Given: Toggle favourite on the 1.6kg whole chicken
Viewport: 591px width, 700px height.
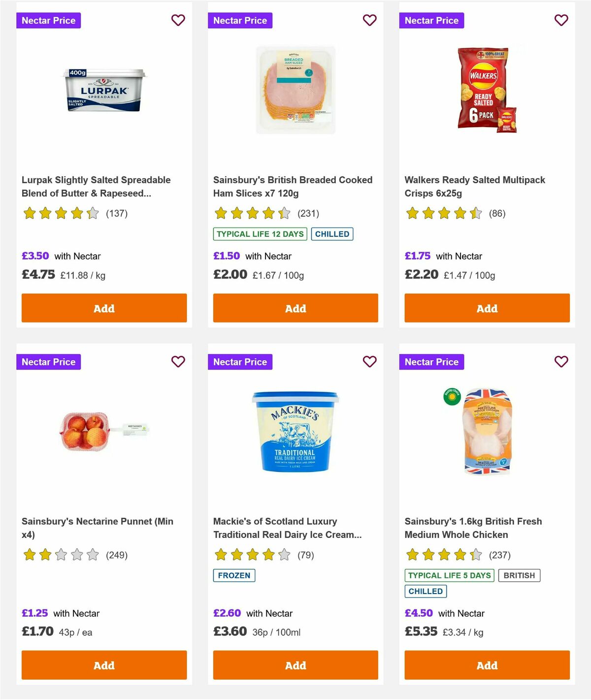Looking at the screenshot, I should [x=561, y=362].
